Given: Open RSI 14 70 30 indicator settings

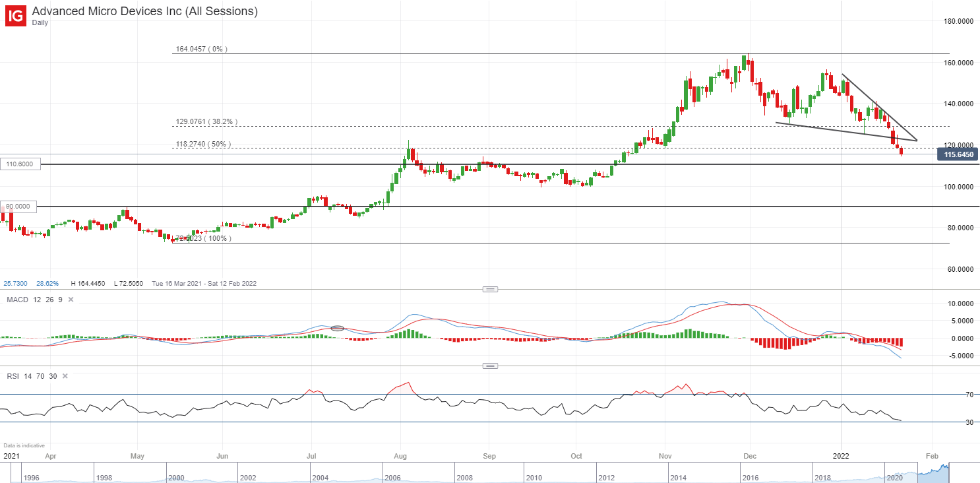Looking at the screenshot, I should click(x=32, y=376).
